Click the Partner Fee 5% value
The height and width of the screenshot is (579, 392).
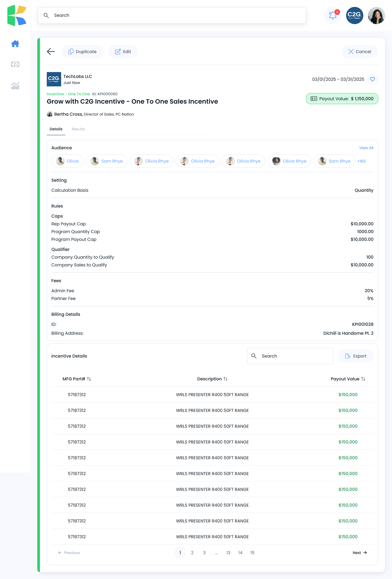click(x=370, y=298)
